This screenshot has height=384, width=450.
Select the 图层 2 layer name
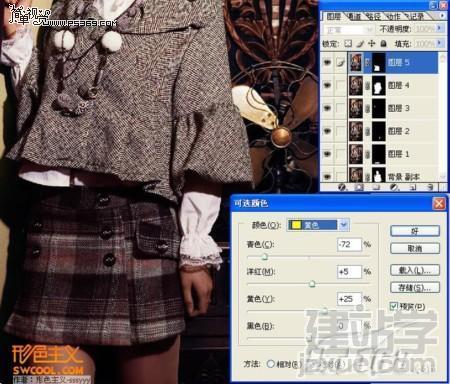pyautogui.click(x=399, y=131)
